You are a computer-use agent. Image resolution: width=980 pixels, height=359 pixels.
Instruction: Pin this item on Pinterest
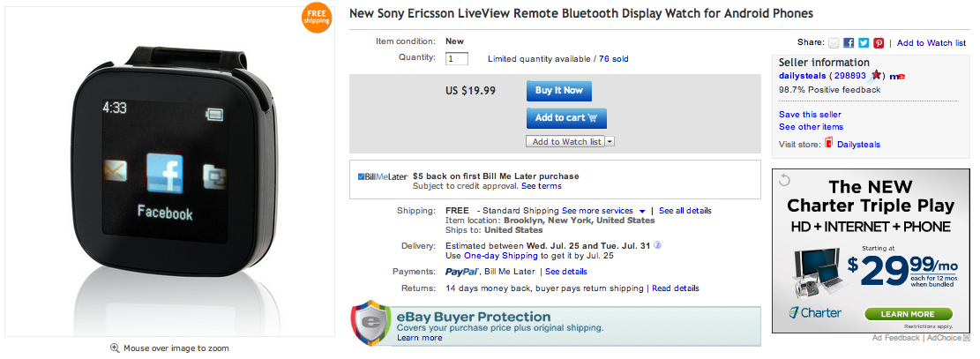pyautogui.click(x=879, y=42)
